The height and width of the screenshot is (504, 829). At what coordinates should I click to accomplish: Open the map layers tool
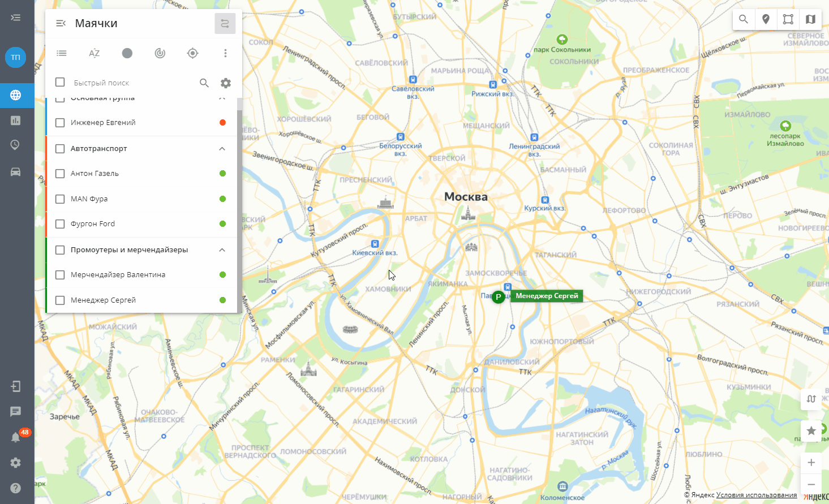[x=810, y=19]
